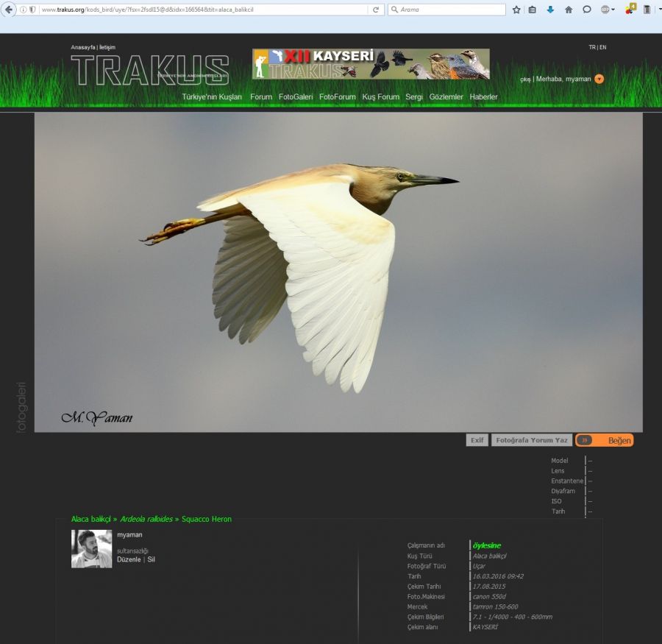
Task: Click the Düzenle edit link
Action: pyautogui.click(x=129, y=559)
